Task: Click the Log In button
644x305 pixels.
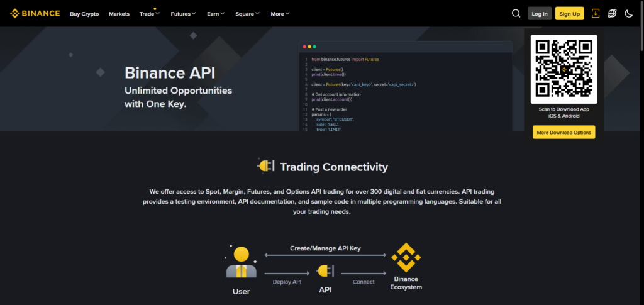Action: (x=539, y=14)
